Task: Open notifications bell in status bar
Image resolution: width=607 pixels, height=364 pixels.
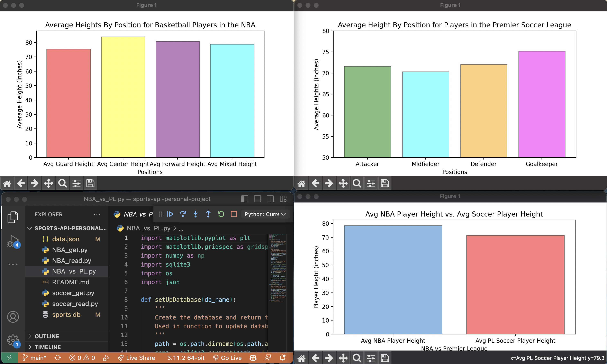Action: (283, 358)
